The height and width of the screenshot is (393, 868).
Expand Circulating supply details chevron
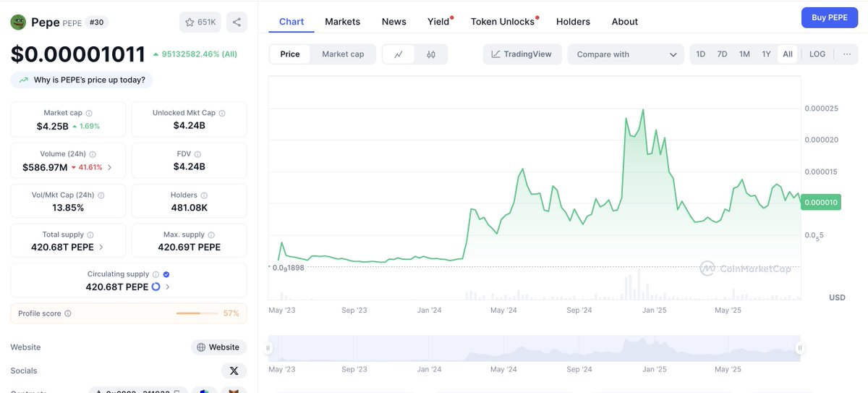tap(168, 287)
